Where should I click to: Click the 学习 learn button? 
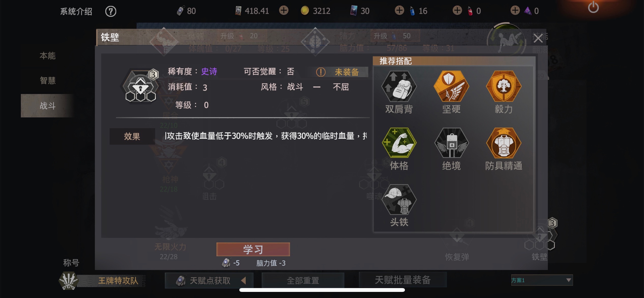tap(253, 249)
